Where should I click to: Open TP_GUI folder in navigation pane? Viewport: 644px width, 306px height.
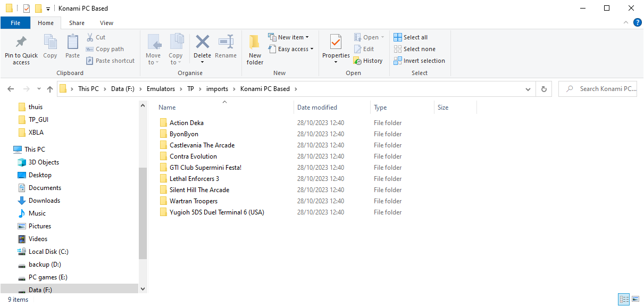(x=38, y=120)
